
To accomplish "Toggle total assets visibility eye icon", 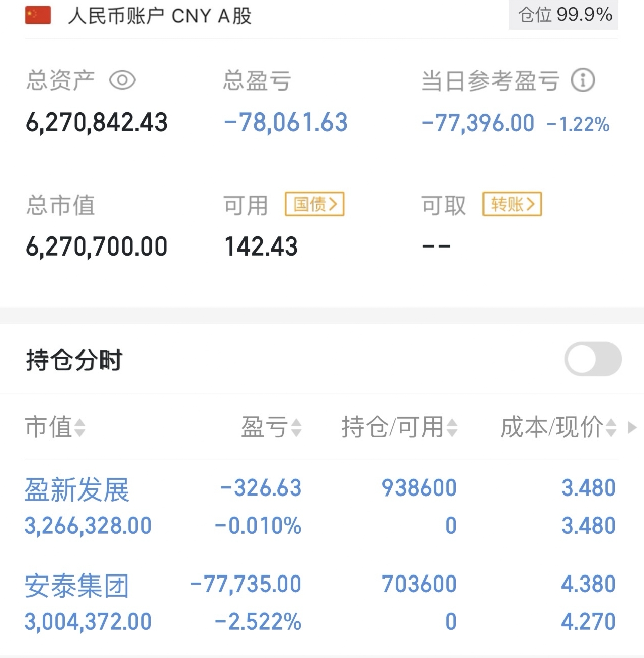I will tap(122, 80).
